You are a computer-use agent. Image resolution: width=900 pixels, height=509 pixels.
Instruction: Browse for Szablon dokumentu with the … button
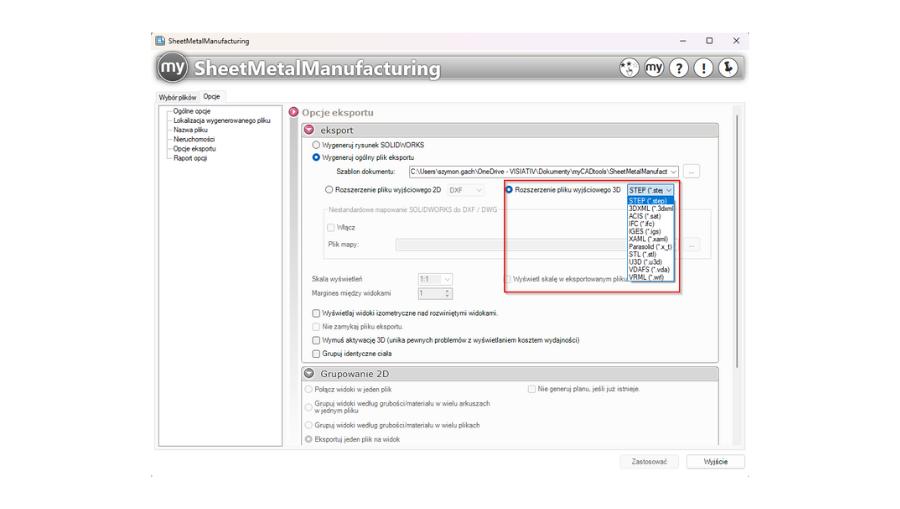click(x=692, y=172)
